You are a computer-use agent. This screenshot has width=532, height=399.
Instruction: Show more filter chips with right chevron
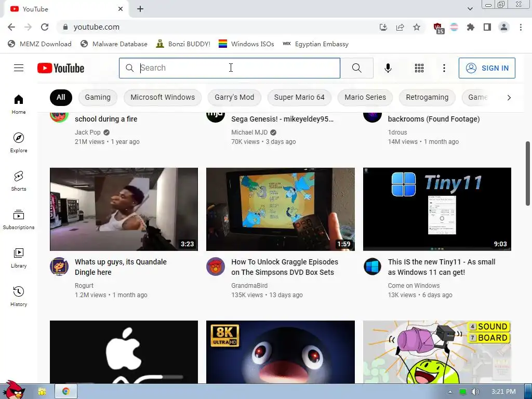pos(509,98)
